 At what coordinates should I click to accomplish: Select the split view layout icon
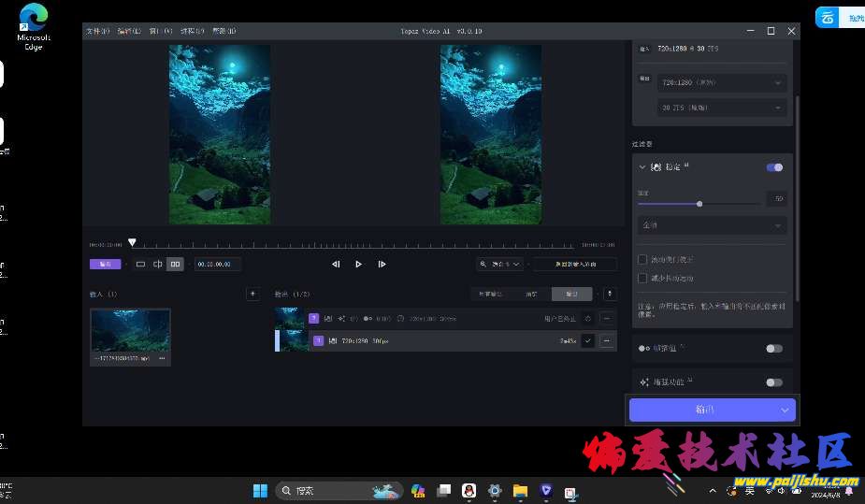158,265
